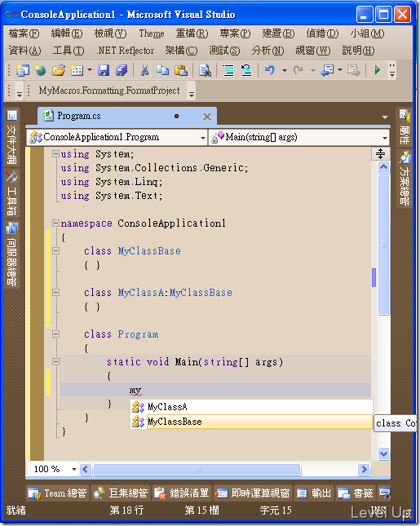Open the 編輯(E) menu

[67, 33]
